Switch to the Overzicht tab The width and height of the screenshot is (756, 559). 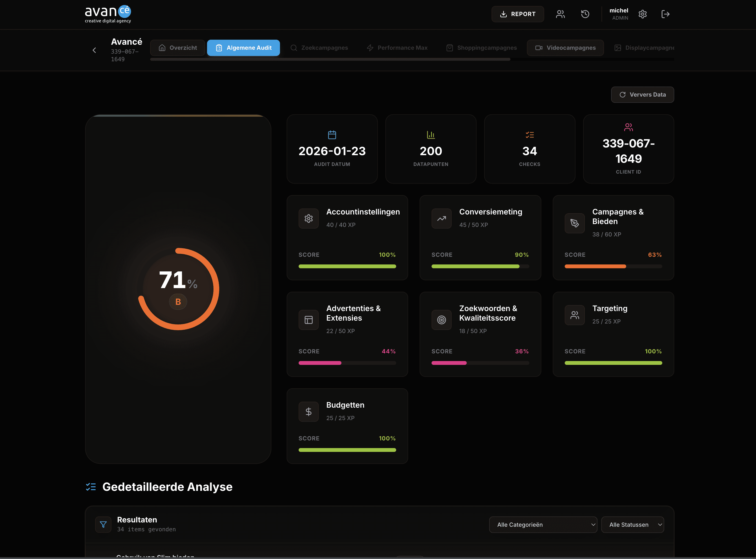click(x=178, y=48)
